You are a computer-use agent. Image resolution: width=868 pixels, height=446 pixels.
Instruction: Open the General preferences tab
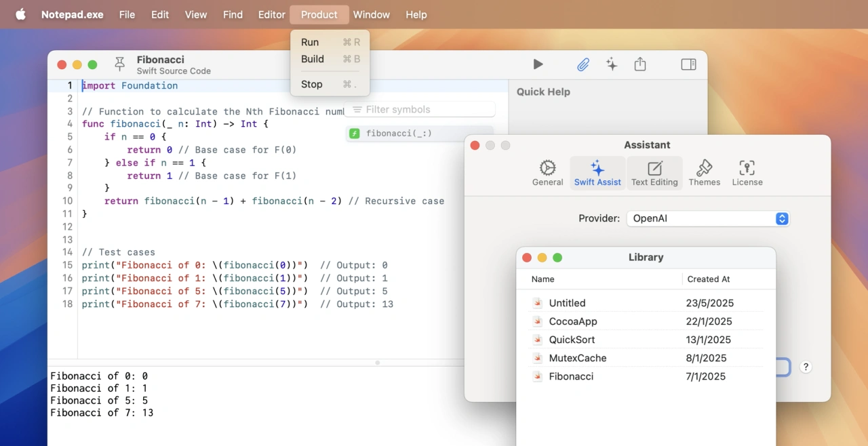pyautogui.click(x=547, y=173)
